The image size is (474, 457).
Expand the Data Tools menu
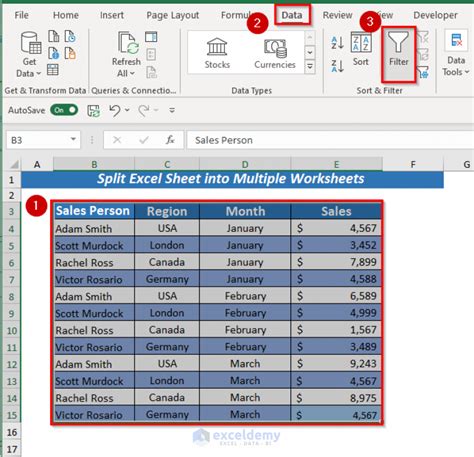456,55
